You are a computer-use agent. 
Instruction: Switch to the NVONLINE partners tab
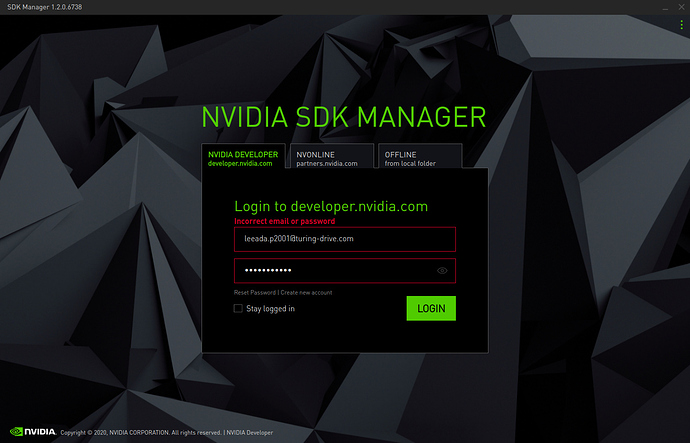click(332, 156)
